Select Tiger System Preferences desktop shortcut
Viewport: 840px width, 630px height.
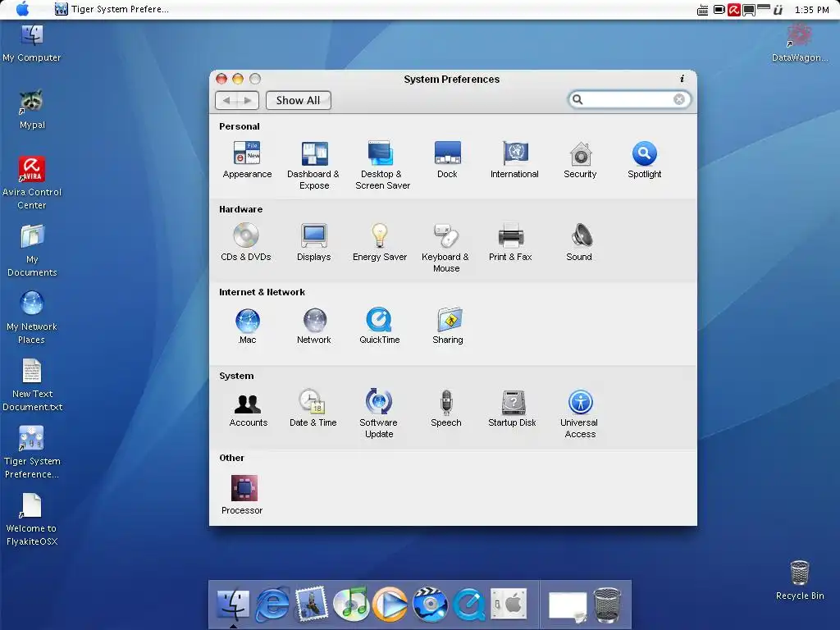(32, 452)
